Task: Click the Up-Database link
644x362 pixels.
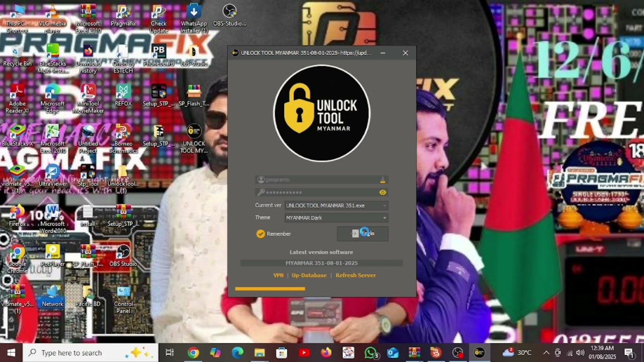Action: (x=309, y=275)
